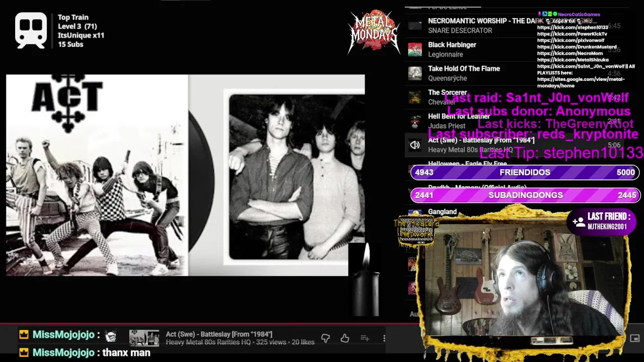The width and height of the screenshot is (644, 362).
Task: Click the band photo inside the record sleeve
Action: 297,176
